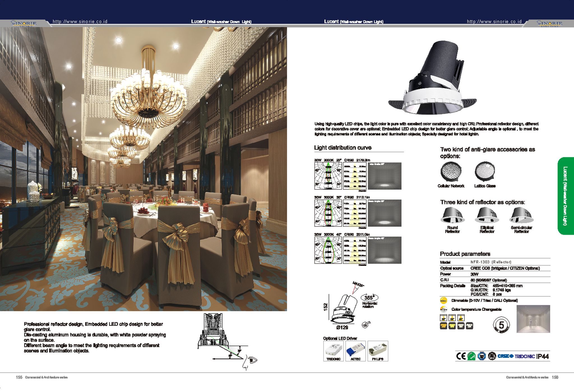
Task: Click the Semi-circular Reflector option image
Action: (521, 216)
